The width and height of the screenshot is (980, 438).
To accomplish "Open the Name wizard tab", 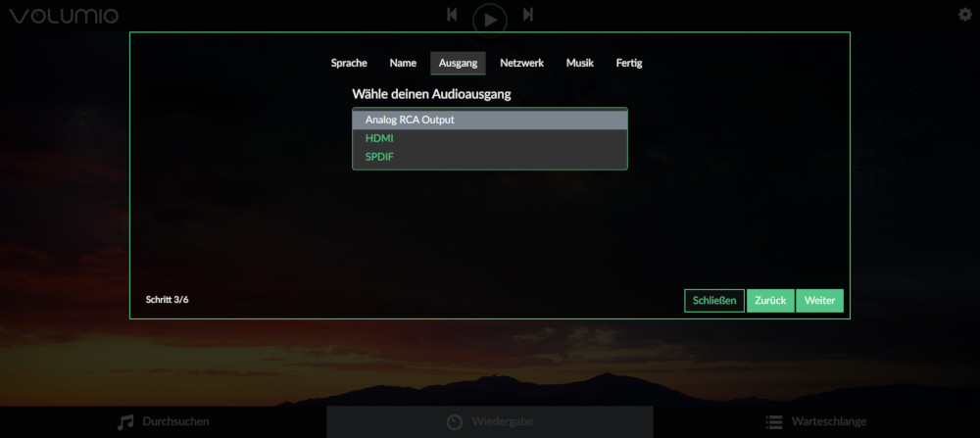I will coord(403,63).
